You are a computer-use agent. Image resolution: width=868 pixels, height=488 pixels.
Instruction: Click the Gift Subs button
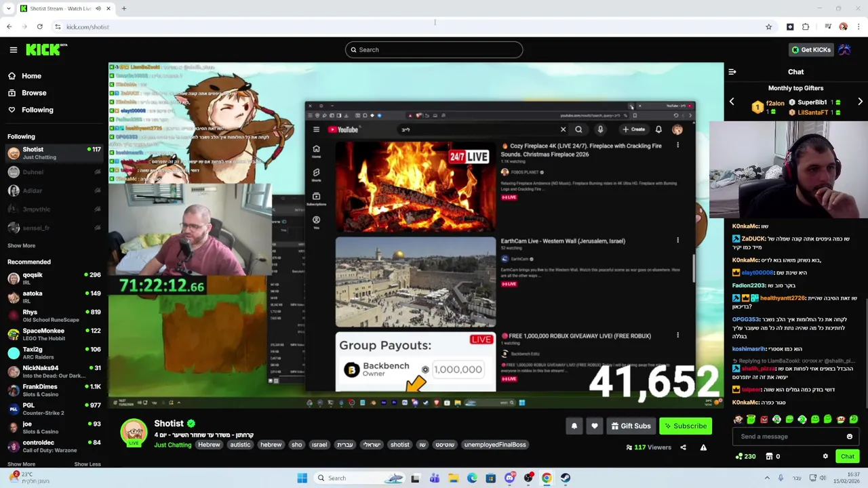631,426
